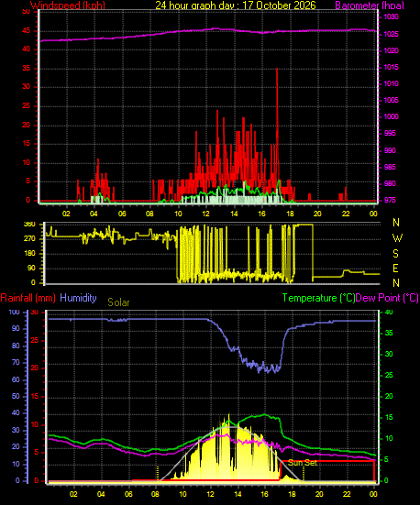
Task: Click the 35 value on the temperature axis
Action: coord(389,333)
